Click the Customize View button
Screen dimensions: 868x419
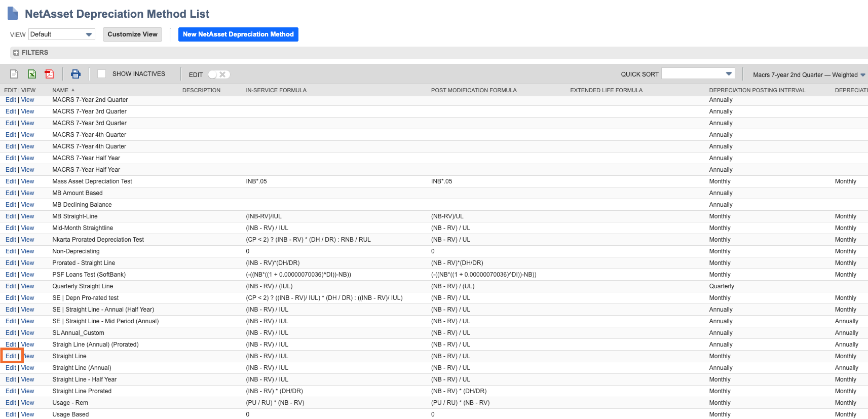coord(132,34)
